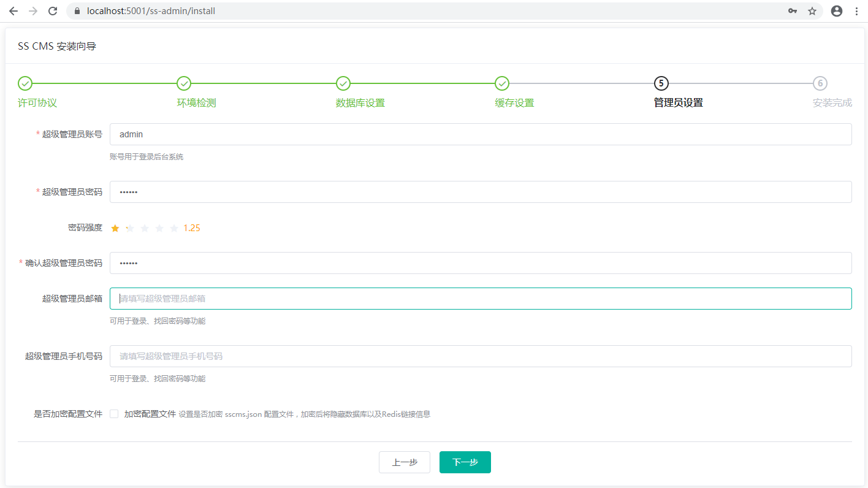Enable the 加密配置文件 checkbox
868x488 pixels.
click(x=114, y=414)
